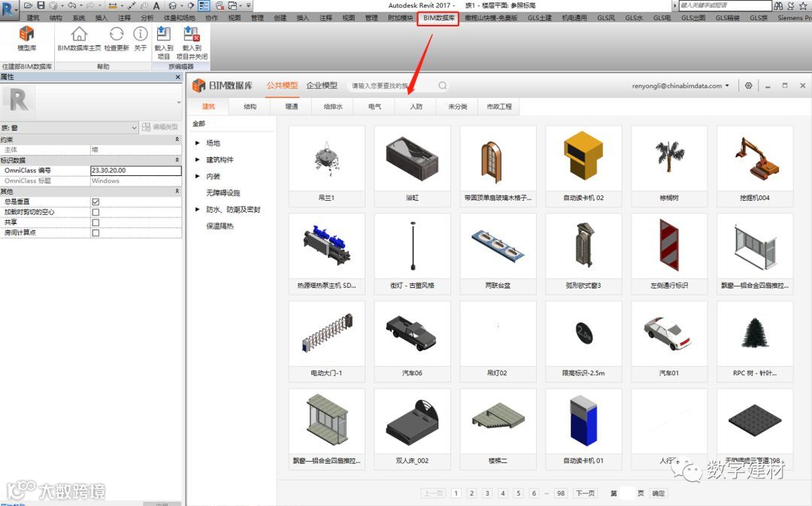The width and height of the screenshot is (812, 506).
Task: Toggle the Thin Lines icon
Action: (x=204, y=6)
